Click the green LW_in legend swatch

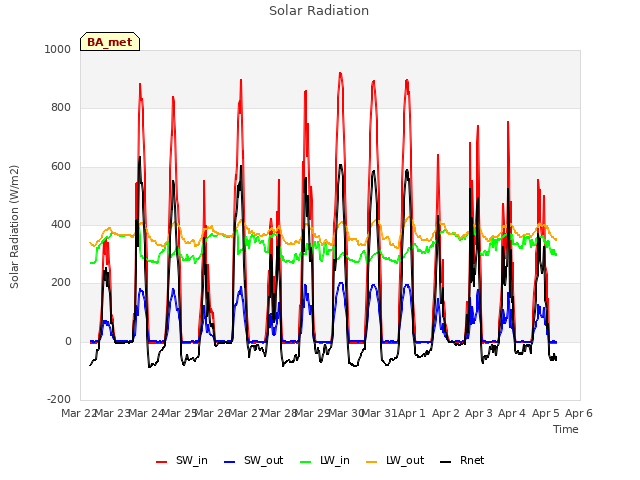tap(306, 462)
